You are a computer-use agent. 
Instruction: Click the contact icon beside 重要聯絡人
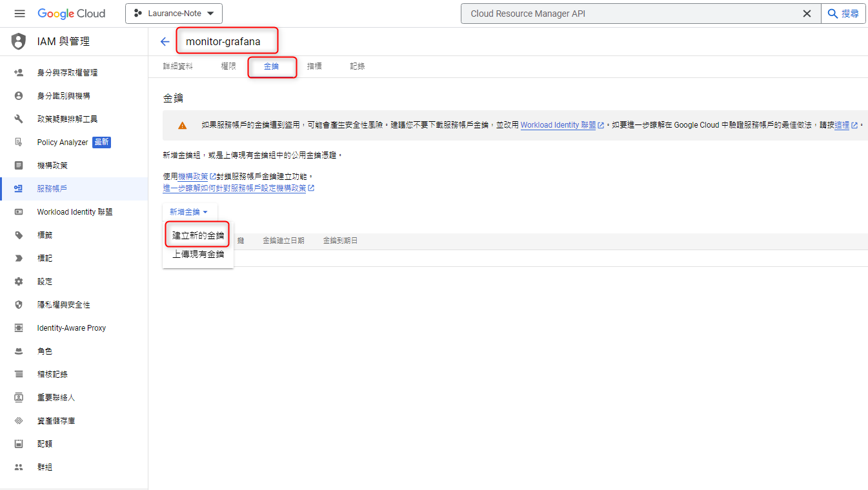pyautogui.click(x=19, y=398)
